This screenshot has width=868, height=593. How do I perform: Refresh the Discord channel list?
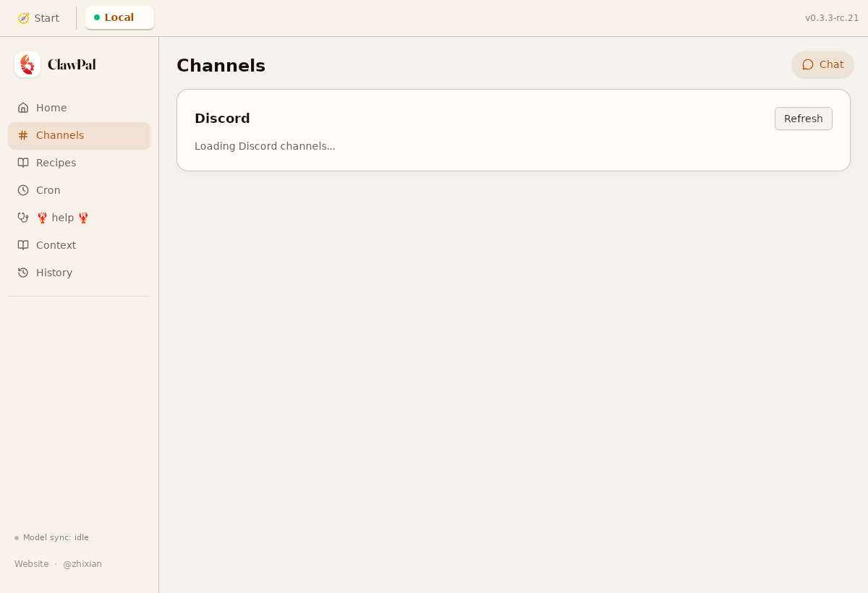[803, 118]
